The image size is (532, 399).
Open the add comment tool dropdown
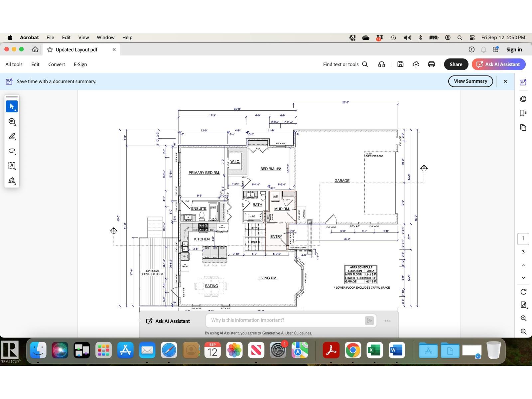tap(12, 121)
